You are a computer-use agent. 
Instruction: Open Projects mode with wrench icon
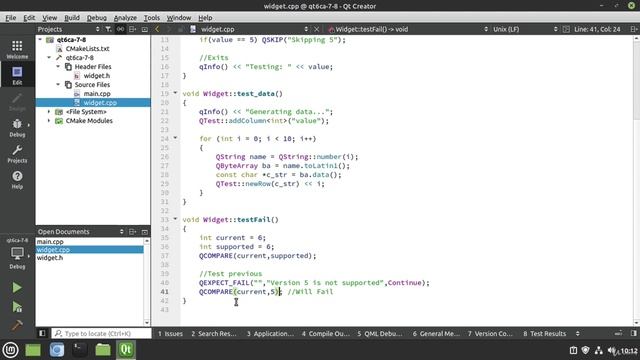click(x=17, y=153)
